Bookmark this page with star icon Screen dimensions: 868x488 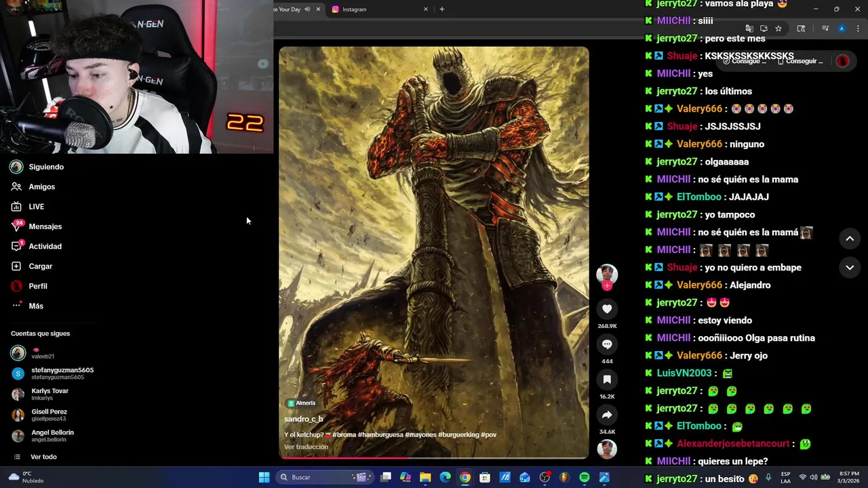point(778,28)
